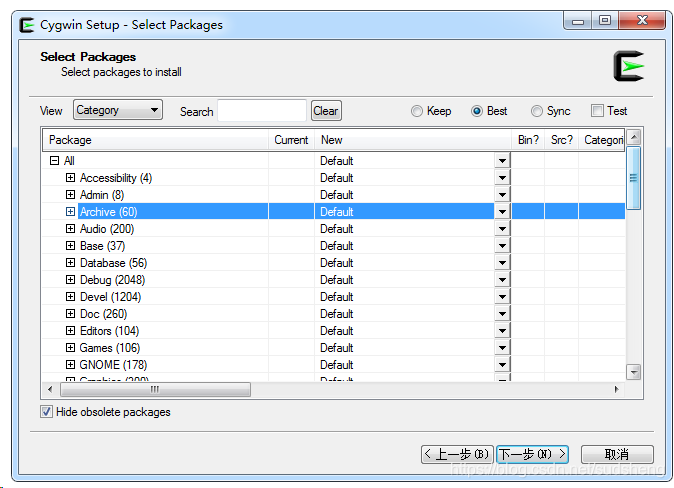Expand the Editors (104) category

[x=70, y=331]
